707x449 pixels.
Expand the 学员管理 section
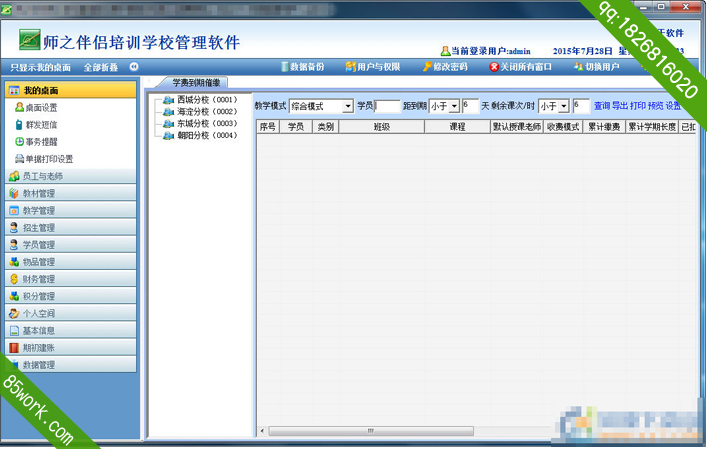coord(71,245)
